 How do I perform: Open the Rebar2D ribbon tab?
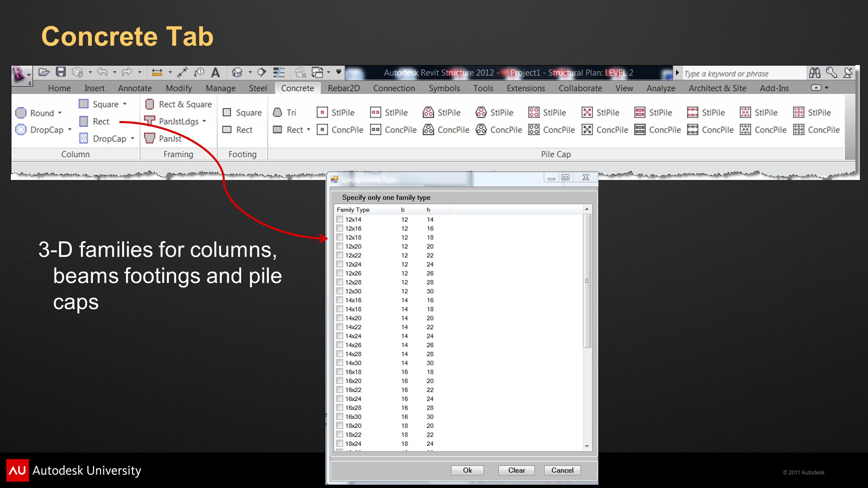(x=344, y=88)
